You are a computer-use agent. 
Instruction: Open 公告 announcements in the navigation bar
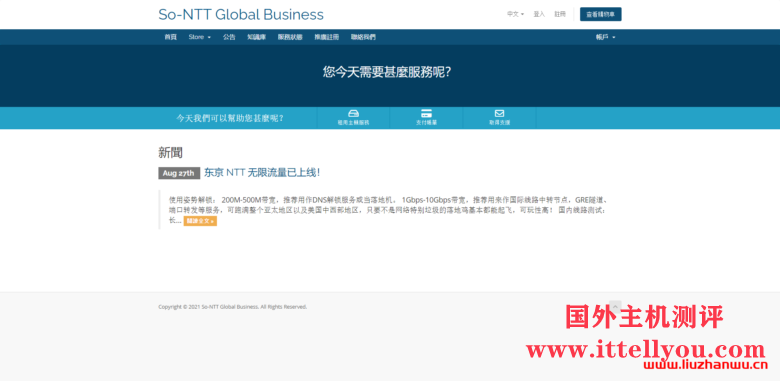(x=229, y=37)
